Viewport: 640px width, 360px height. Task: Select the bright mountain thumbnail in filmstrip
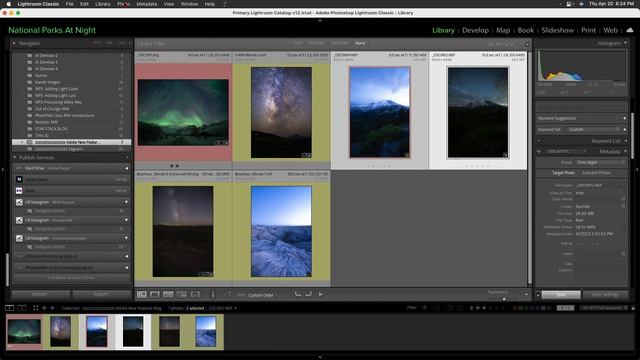pyautogui.click(x=97, y=332)
